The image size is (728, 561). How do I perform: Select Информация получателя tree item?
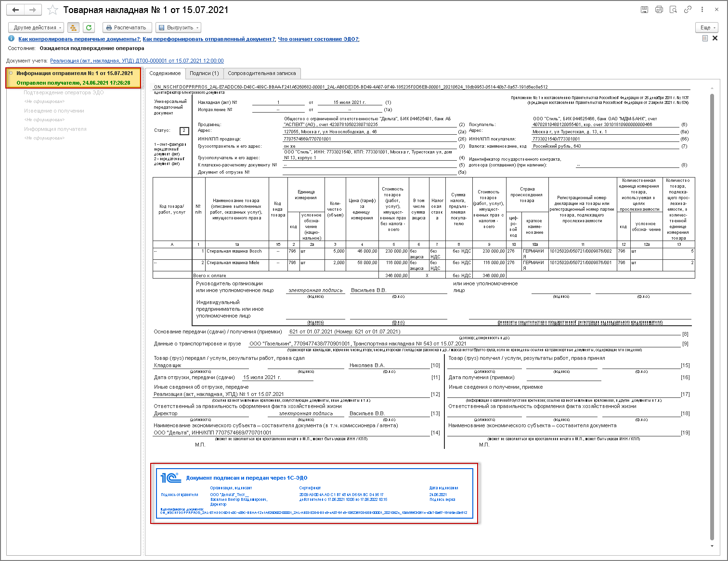pyautogui.click(x=55, y=129)
